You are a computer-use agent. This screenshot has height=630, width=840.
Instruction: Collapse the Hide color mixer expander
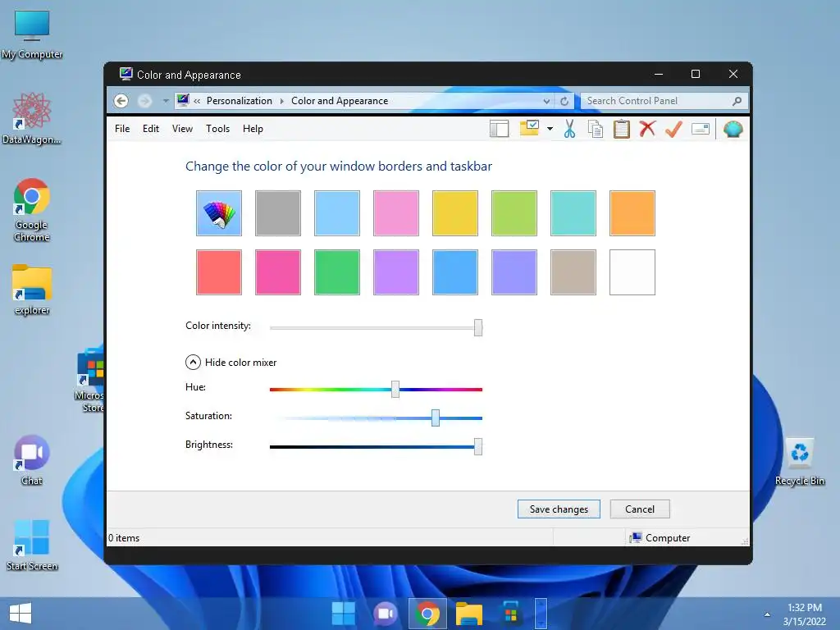[x=193, y=363]
